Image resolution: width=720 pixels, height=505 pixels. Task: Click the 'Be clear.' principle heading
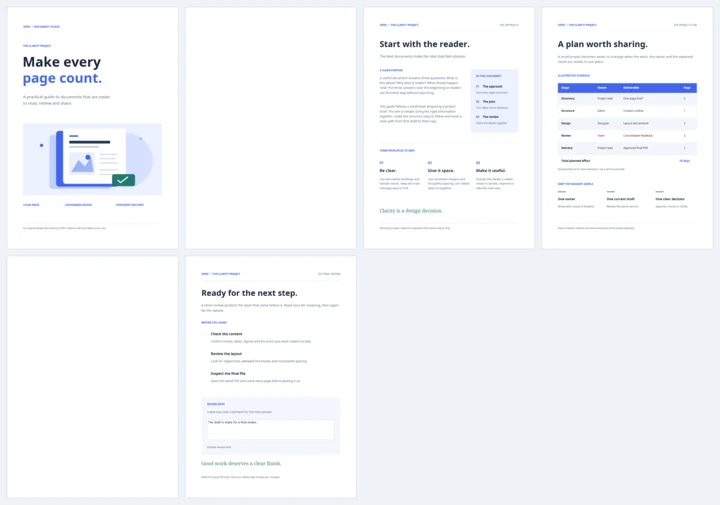point(388,171)
